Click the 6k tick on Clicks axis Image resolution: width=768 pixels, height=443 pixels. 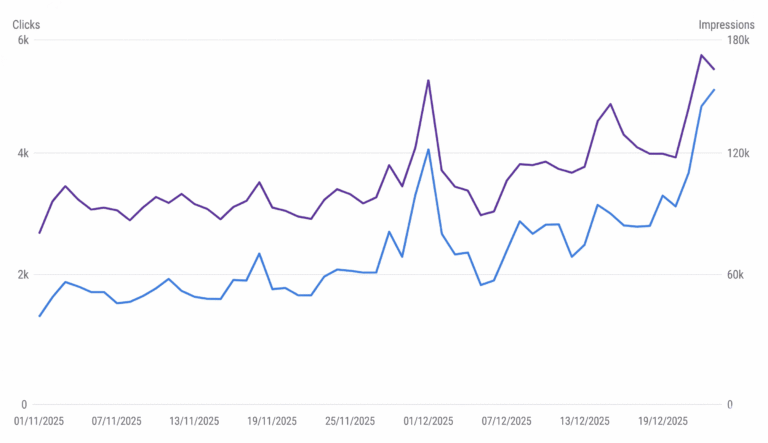coord(24,40)
